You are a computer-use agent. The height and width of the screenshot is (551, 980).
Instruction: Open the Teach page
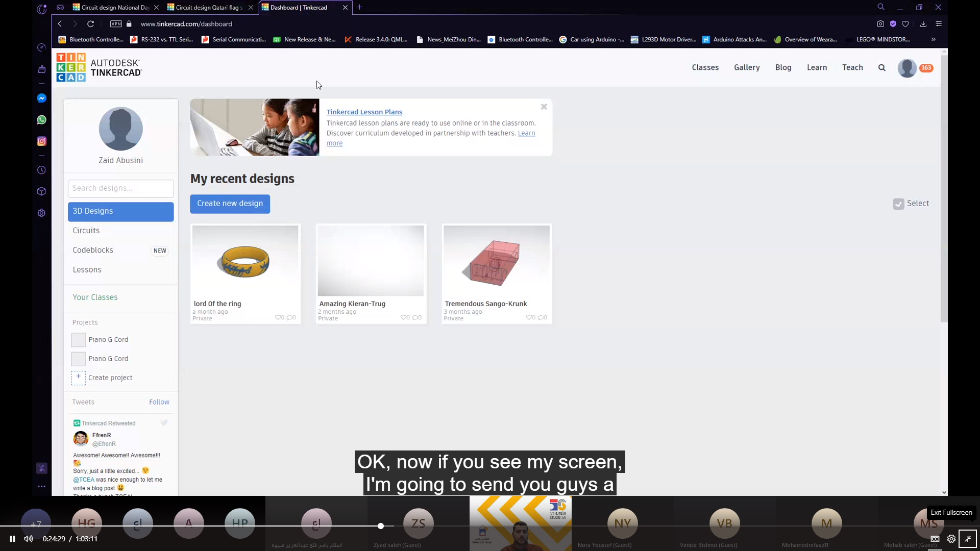[x=852, y=67]
